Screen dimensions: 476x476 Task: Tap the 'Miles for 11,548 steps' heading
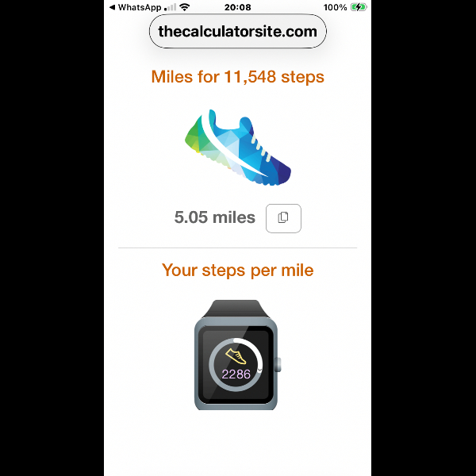point(238,76)
